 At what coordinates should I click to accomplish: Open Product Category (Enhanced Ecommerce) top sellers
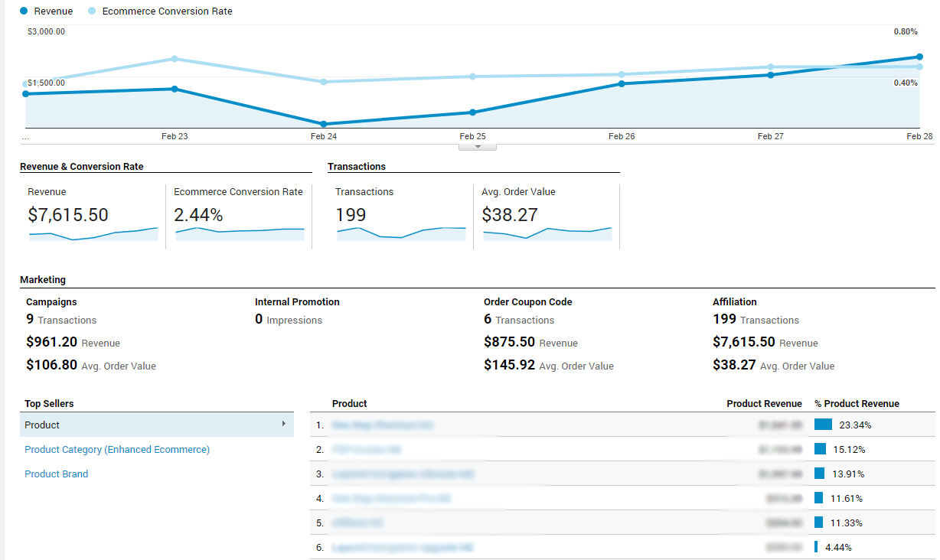point(117,449)
